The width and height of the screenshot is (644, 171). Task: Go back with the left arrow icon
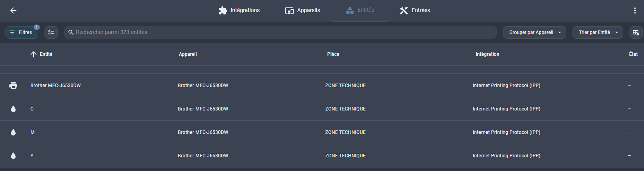13,11
